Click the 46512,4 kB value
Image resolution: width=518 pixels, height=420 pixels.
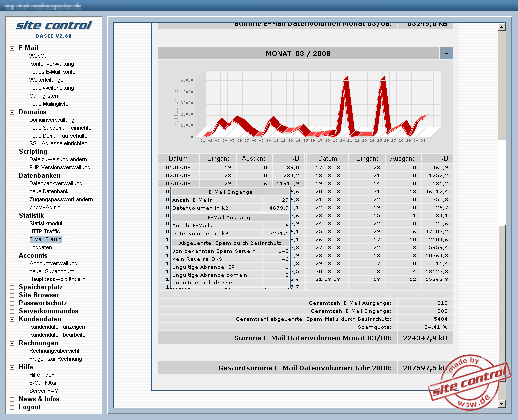coord(437,191)
